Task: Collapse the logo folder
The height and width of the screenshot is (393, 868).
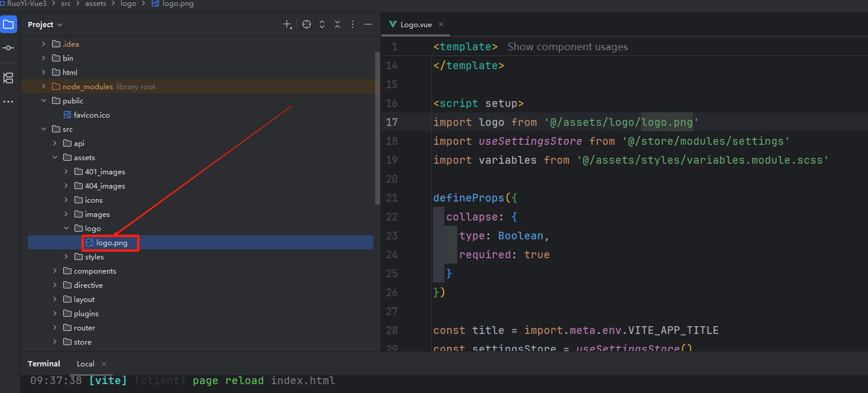Action: point(66,229)
